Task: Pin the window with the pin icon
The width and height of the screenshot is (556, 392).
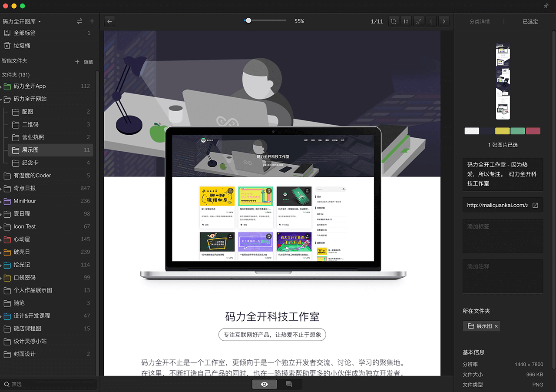Action: 546,6
